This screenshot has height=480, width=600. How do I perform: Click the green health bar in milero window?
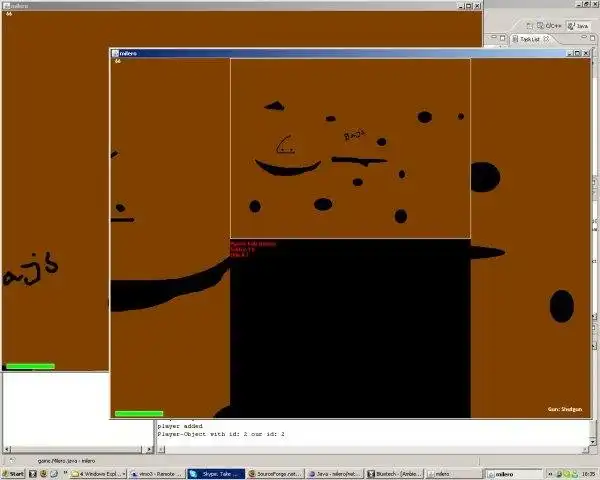click(x=139, y=413)
